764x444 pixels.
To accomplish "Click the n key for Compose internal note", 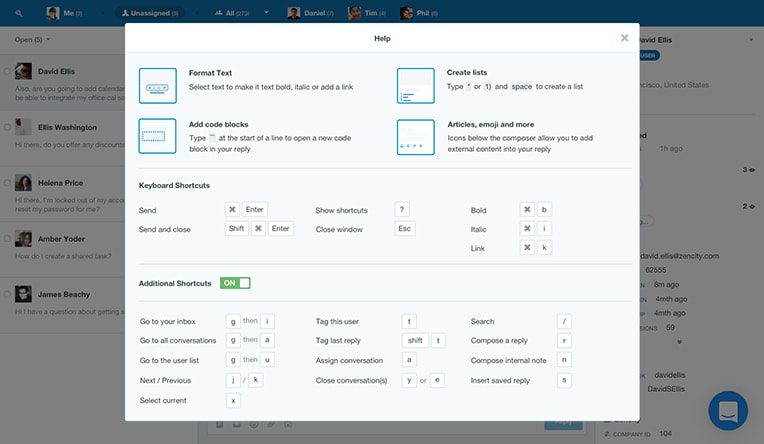I will (564, 360).
